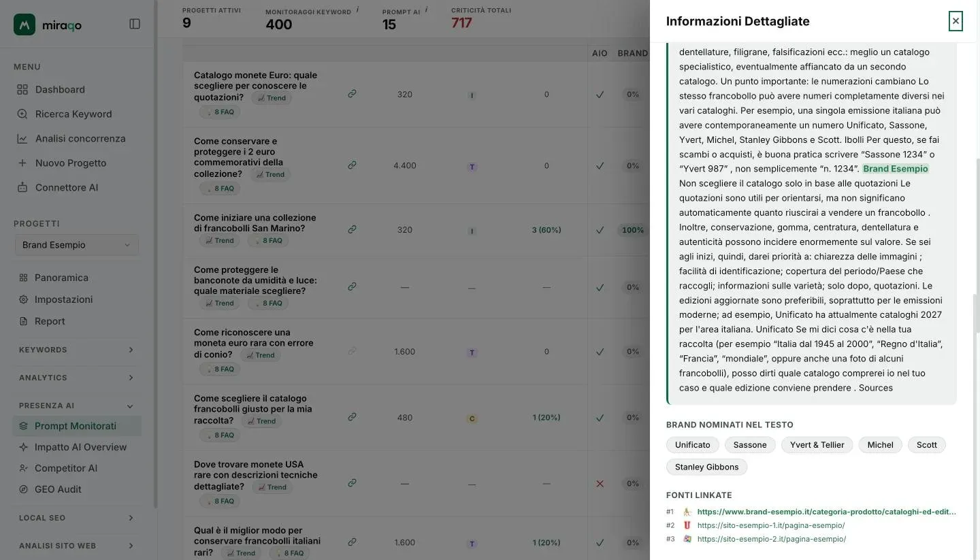Open the Brand Esempio project dropdown

pyautogui.click(x=76, y=245)
